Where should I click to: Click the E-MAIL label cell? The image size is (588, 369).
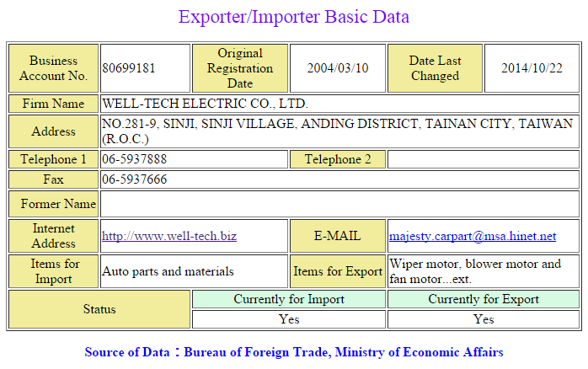pyautogui.click(x=338, y=236)
